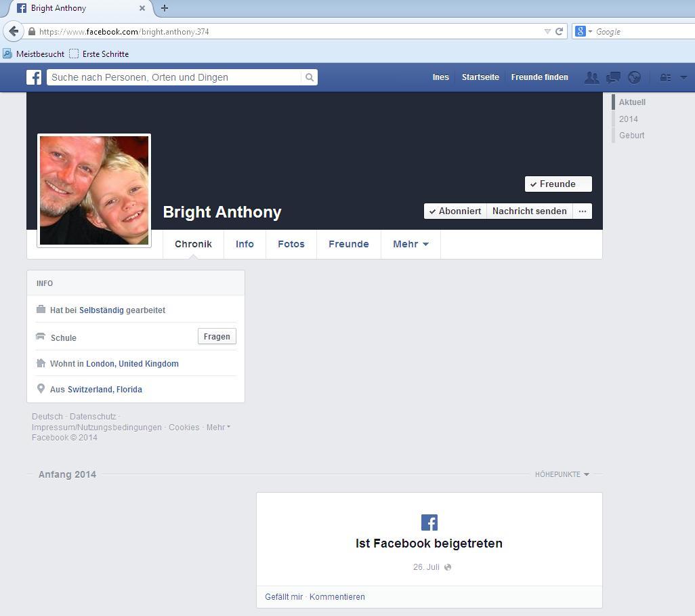Click the Fragen button next to Schule
Screen dimensions: 695x616
tap(217, 336)
